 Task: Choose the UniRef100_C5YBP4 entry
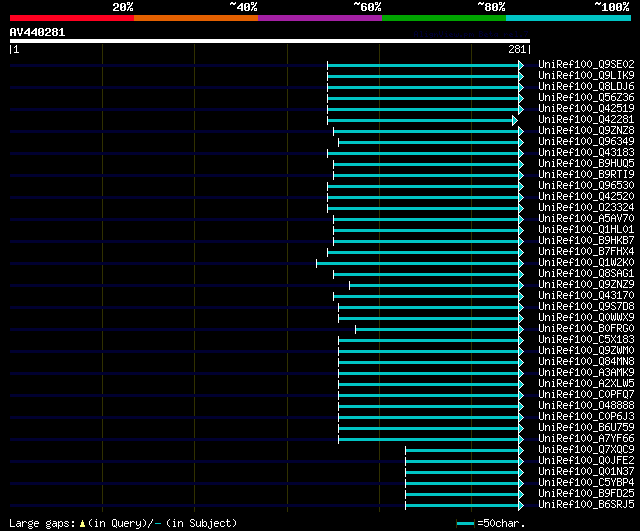(x=586, y=483)
